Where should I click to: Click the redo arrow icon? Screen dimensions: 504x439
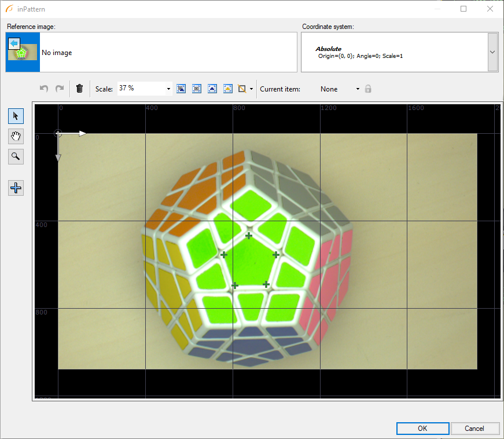[x=59, y=89]
